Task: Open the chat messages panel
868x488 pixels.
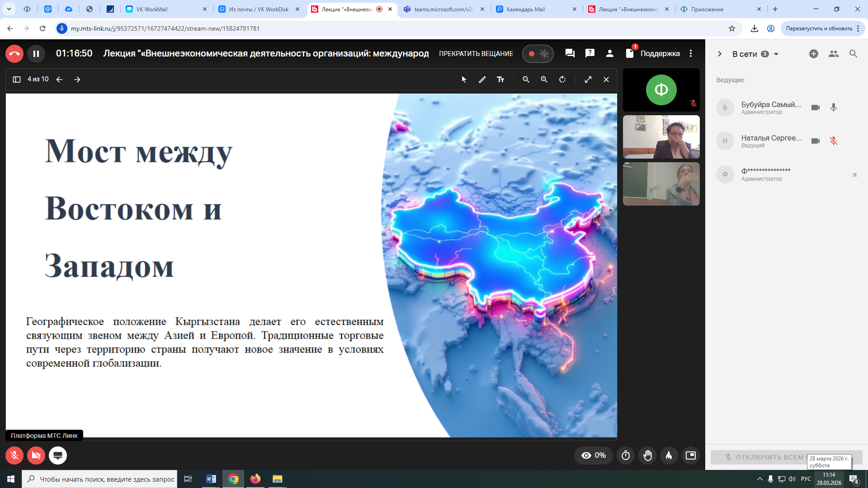Action: tap(570, 53)
